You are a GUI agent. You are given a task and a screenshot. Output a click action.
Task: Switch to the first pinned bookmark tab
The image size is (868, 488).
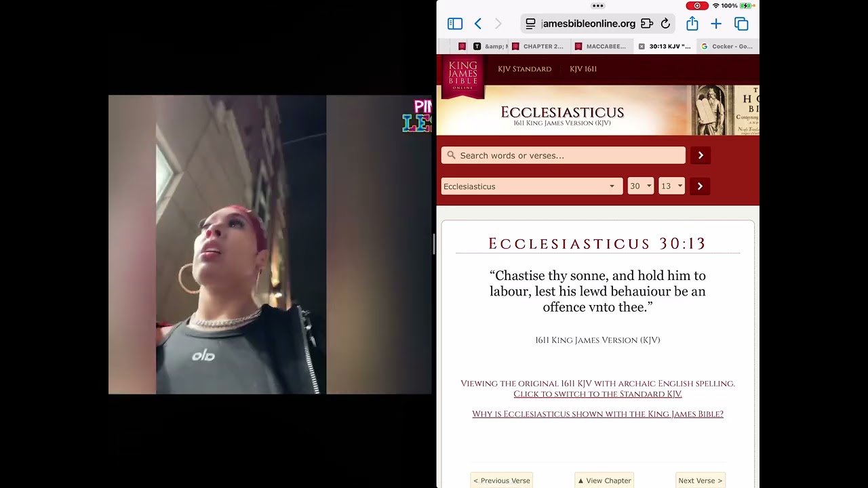pyautogui.click(x=462, y=46)
